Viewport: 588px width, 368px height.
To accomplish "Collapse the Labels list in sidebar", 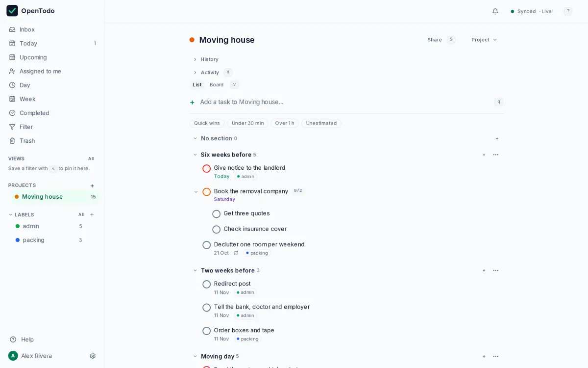I will click(11, 214).
